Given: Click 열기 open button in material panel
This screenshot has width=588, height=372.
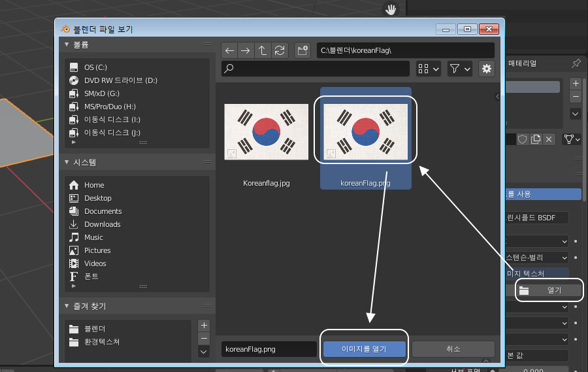Looking at the screenshot, I should [x=549, y=290].
